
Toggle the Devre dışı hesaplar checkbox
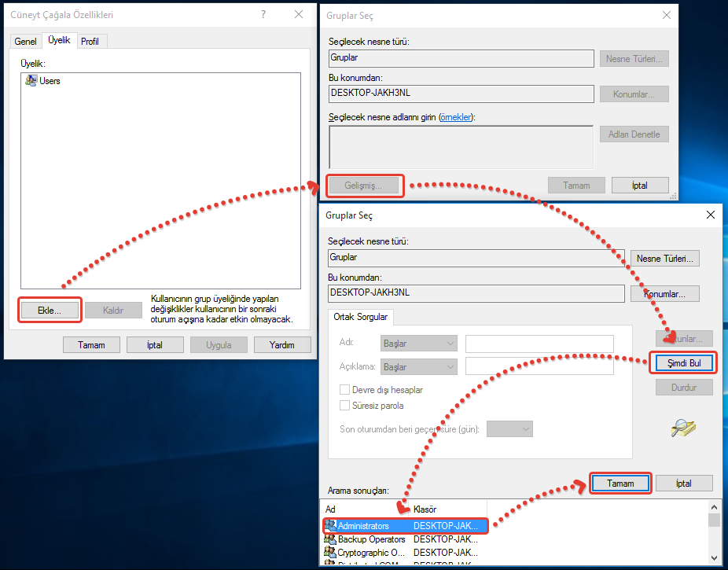[x=344, y=390]
